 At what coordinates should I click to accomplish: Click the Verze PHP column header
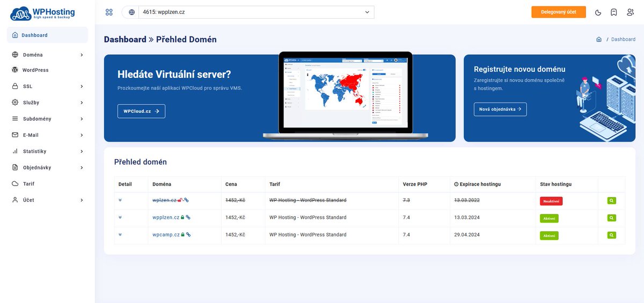415,184
